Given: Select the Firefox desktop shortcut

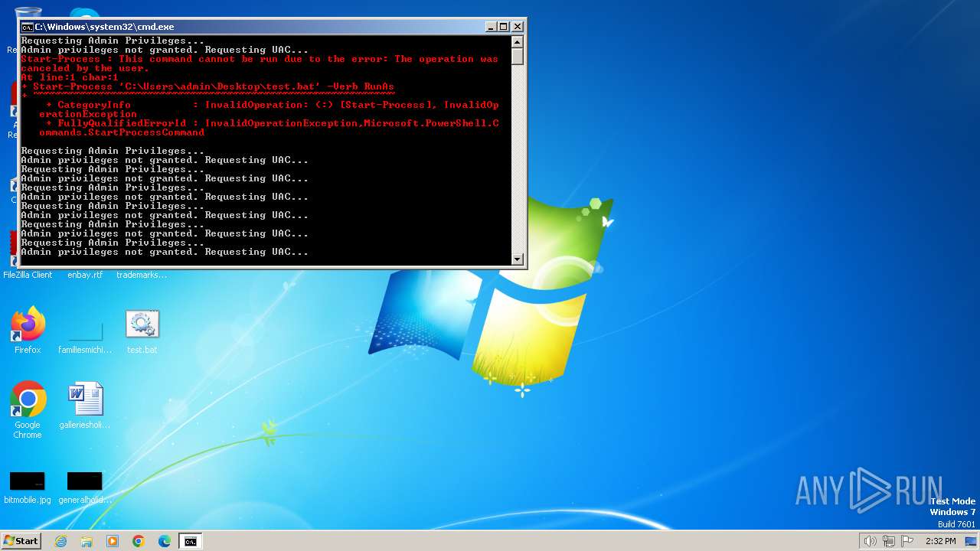Looking at the screenshot, I should 28,331.
